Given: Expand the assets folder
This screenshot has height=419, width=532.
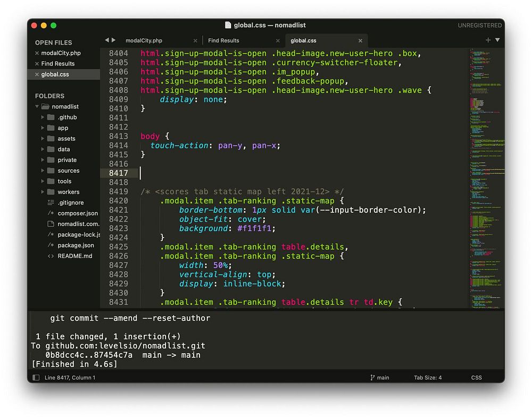Looking at the screenshot, I should (x=43, y=138).
